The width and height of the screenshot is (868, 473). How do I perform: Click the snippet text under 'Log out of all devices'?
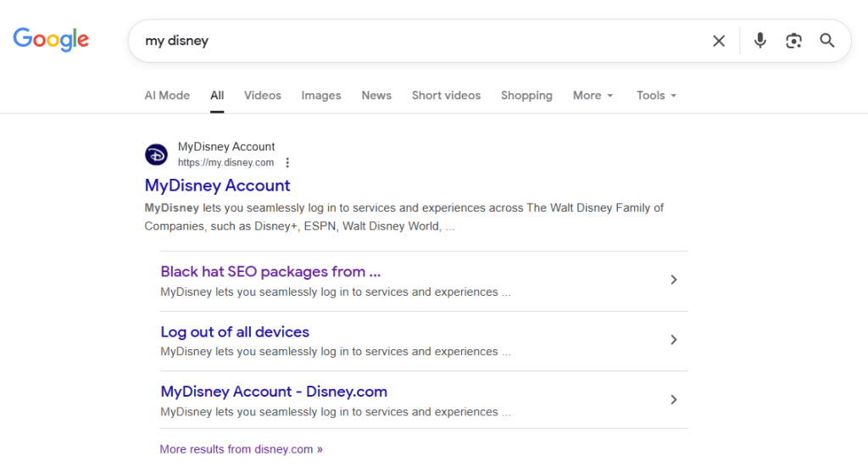[x=336, y=352]
